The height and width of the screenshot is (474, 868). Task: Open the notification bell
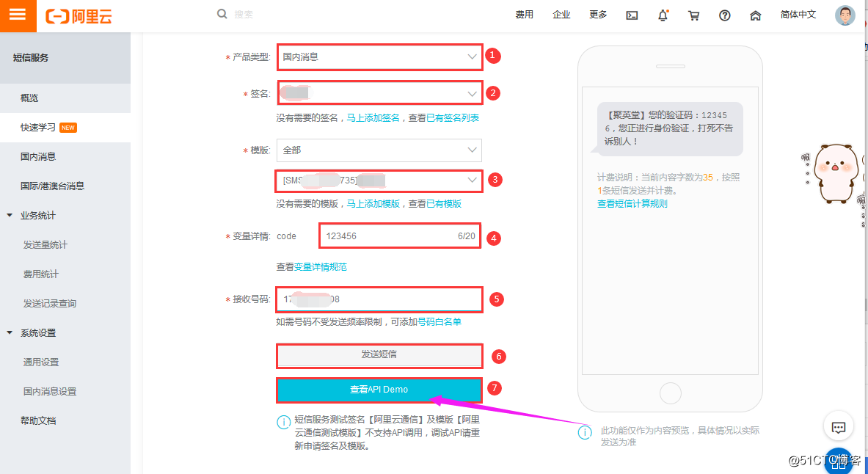pyautogui.click(x=663, y=15)
